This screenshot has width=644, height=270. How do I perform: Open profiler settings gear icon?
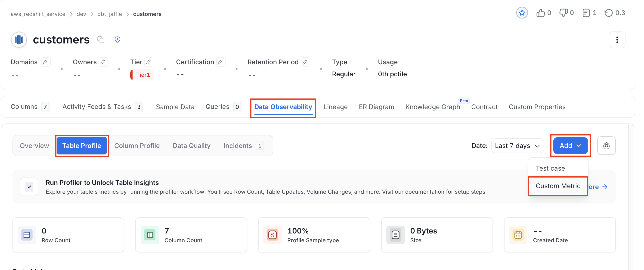coord(606,146)
